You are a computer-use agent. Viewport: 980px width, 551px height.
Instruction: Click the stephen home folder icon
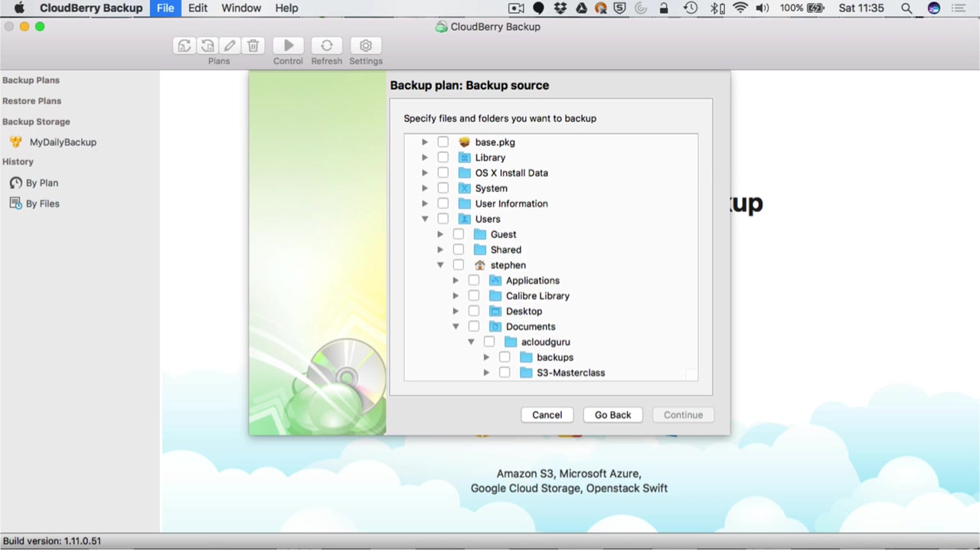pyautogui.click(x=480, y=265)
